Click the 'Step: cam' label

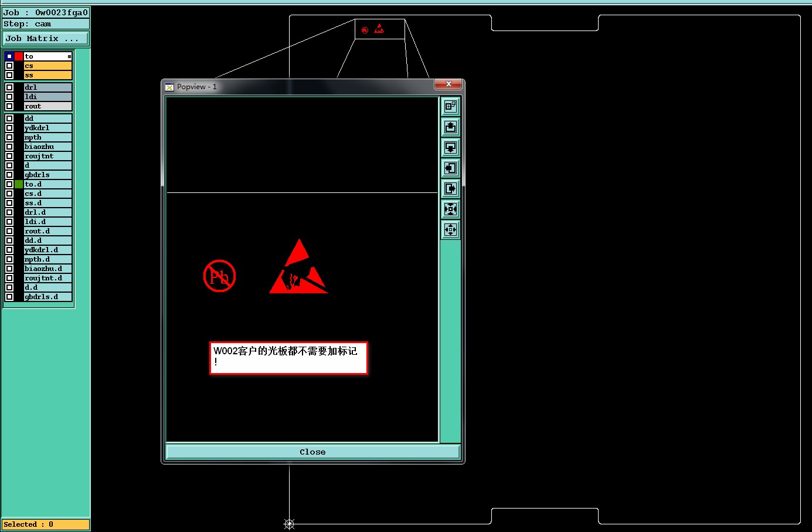coord(46,24)
